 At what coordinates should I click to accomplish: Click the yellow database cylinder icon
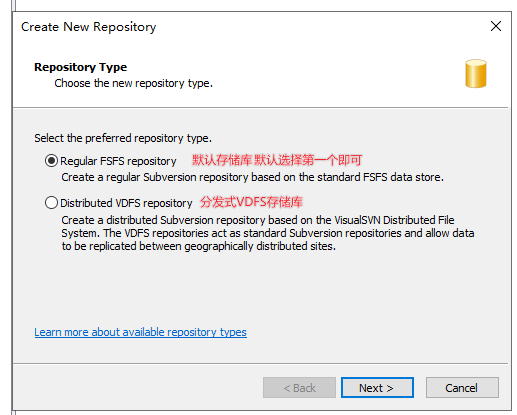(x=476, y=74)
